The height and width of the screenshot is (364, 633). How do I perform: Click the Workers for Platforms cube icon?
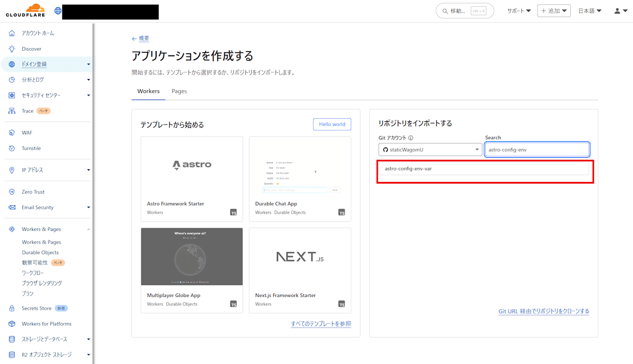tap(12, 324)
